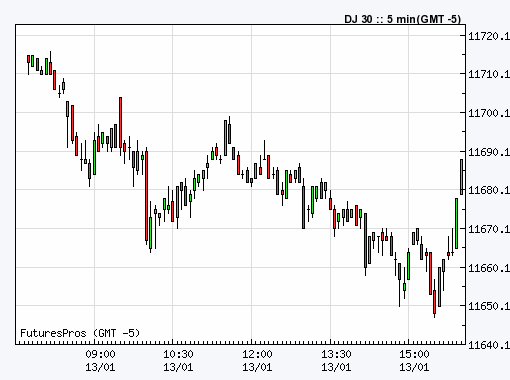Click the 11720.1 price axis label

(x=489, y=36)
